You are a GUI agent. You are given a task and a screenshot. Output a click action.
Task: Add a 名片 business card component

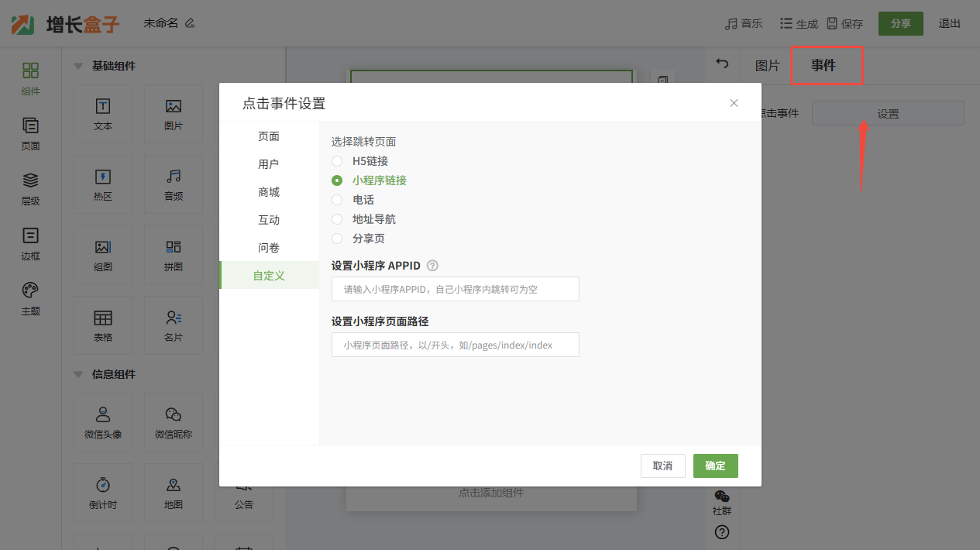click(x=174, y=325)
